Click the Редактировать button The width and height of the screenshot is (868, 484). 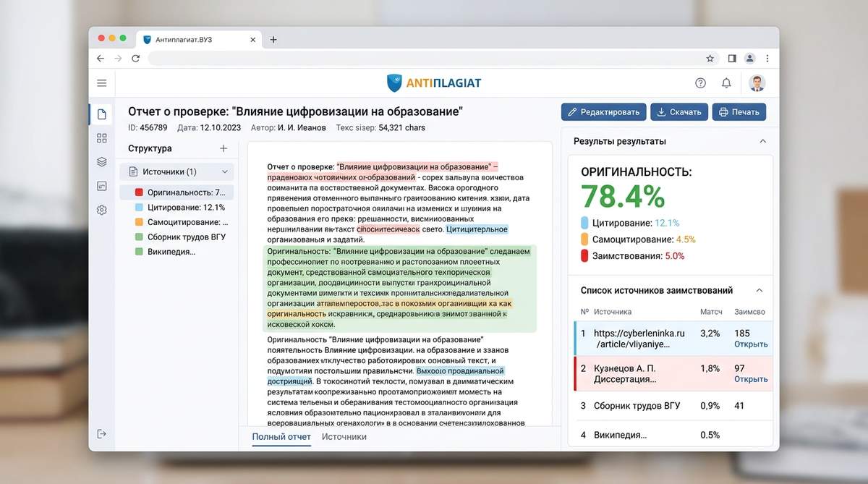click(x=604, y=112)
